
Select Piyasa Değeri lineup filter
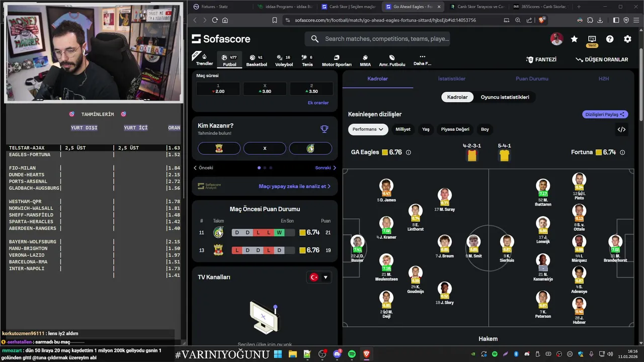(x=455, y=129)
